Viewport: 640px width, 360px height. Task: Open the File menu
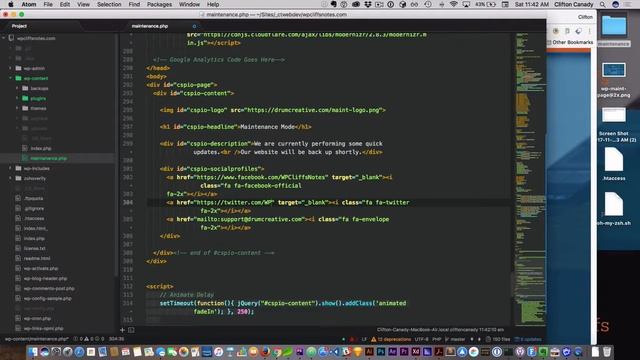pos(48,4)
